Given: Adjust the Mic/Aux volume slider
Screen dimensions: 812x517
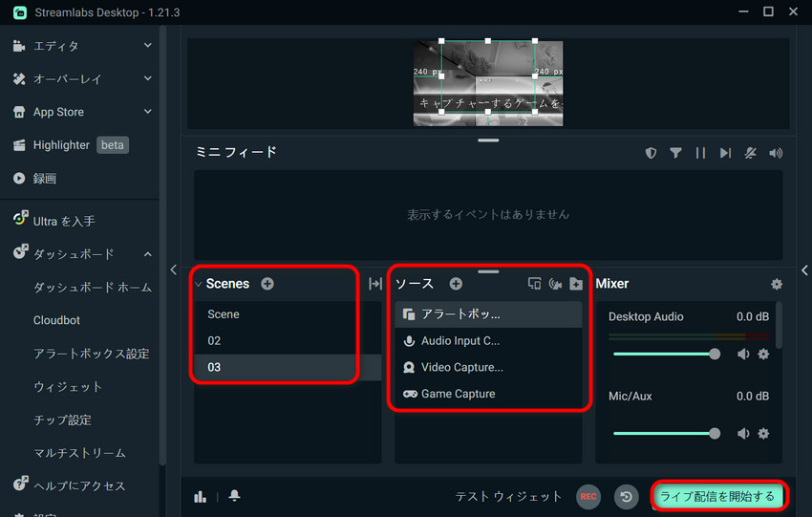Looking at the screenshot, I should (666, 433).
